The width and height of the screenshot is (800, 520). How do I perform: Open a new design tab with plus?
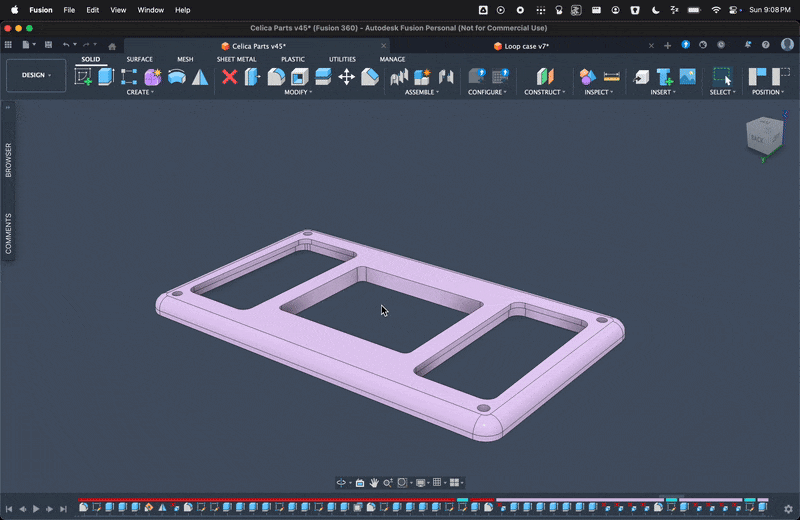(x=667, y=46)
